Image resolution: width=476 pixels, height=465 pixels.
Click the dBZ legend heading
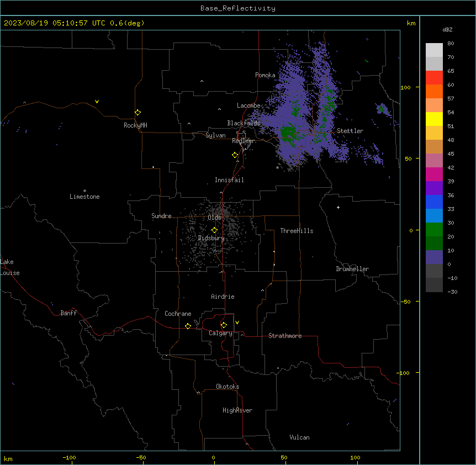[447, 30]
